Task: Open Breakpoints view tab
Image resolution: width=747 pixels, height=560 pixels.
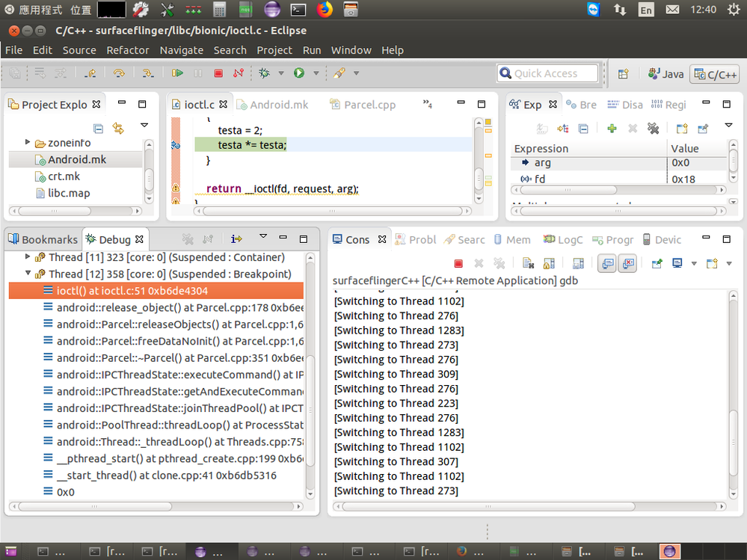Action: (581, 105)
